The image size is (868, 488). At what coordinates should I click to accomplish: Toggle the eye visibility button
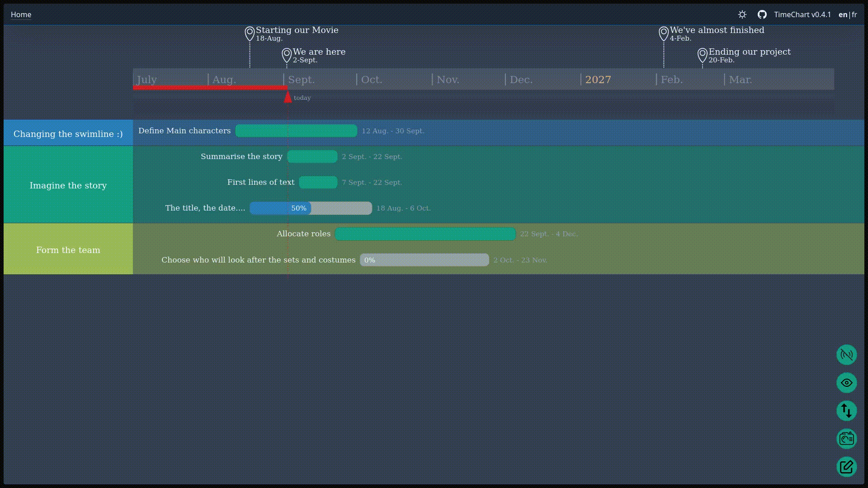pyautogui.click(x=846, y=383)
